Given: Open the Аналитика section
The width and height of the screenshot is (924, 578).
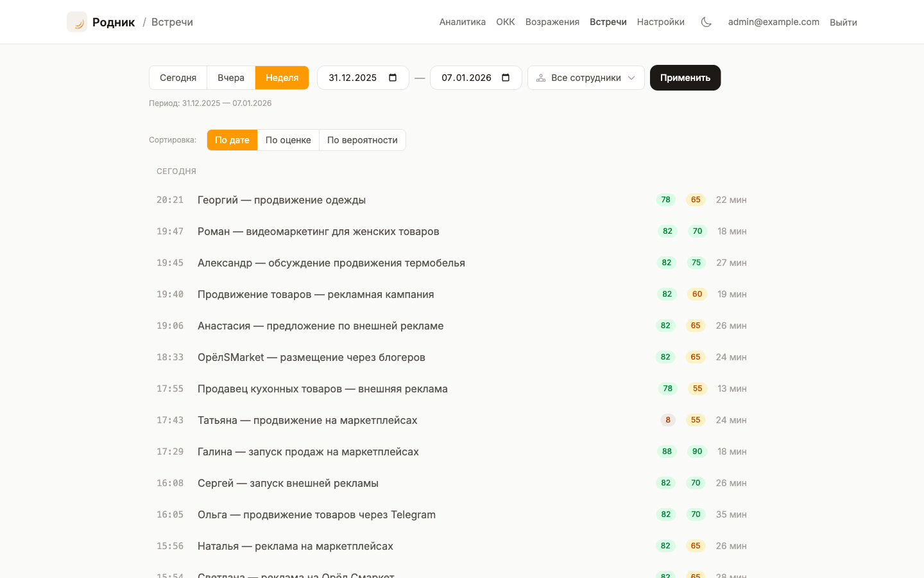Looking at the screenshot, I should click(463, 21).
